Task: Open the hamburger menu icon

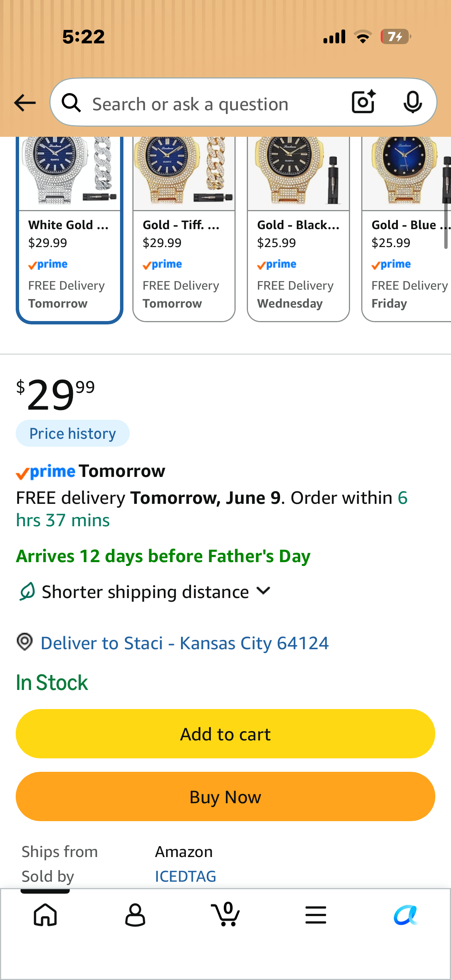Action: tap(316, 915)
